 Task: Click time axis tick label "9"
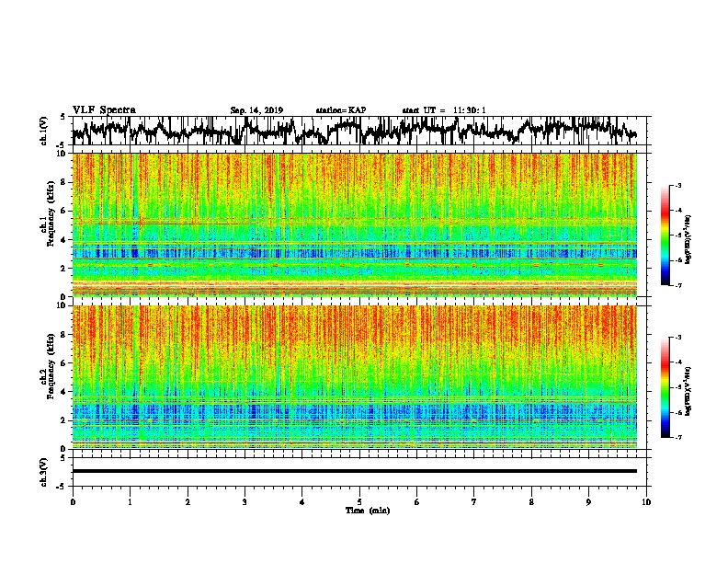coord(588,501)
